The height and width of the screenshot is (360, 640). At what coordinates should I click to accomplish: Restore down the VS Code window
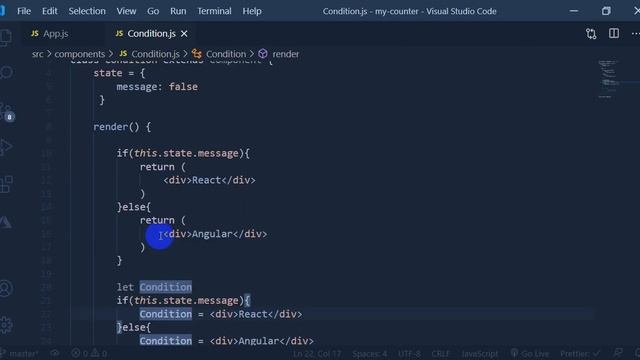pos(606,11)
